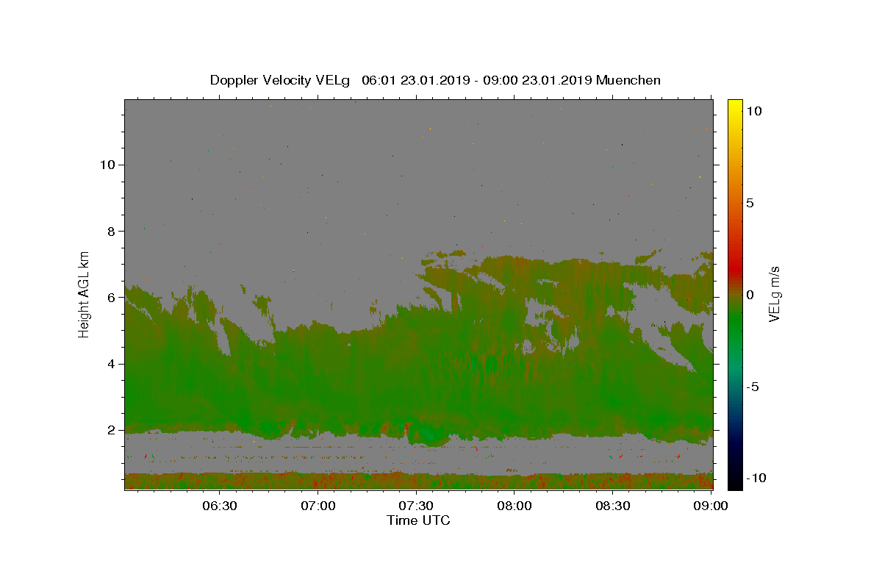Click the 'Time UTC' axis label

point(418,520)
